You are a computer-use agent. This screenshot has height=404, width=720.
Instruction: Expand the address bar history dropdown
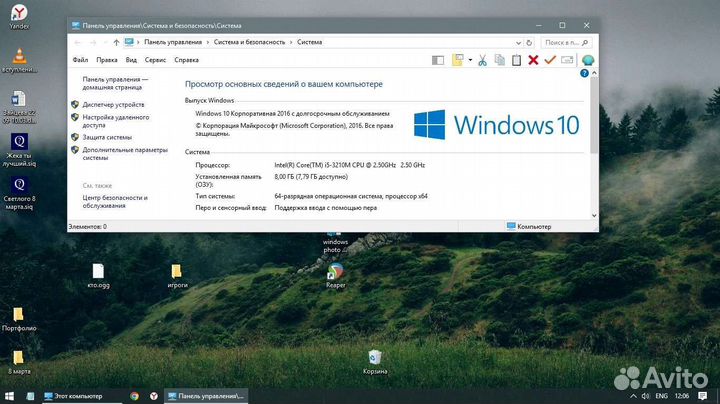(517, 42)
